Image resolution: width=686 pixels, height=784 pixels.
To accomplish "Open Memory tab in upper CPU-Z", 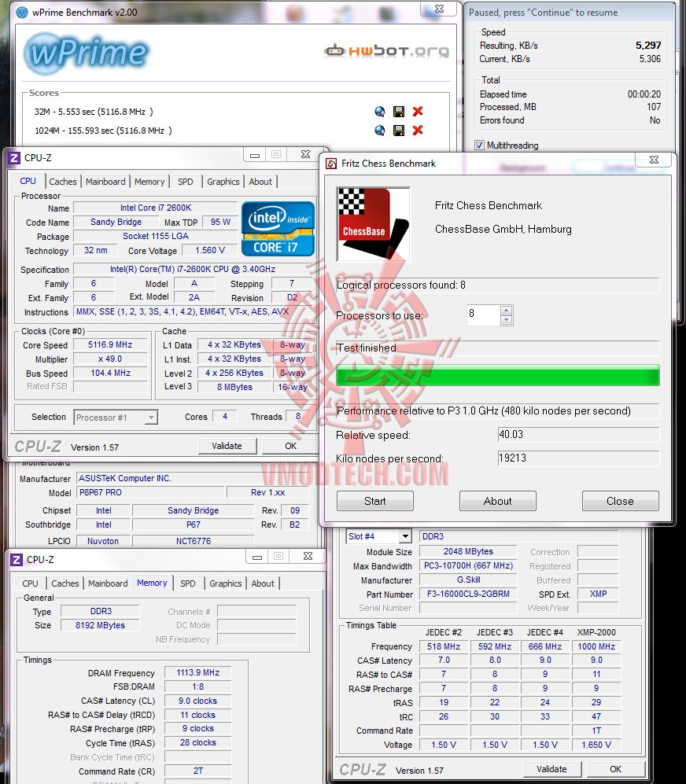I will click(149, 182).
